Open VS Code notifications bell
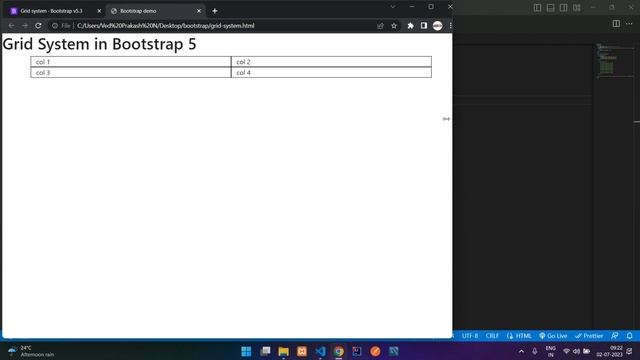The image size is (640, 360). [629, 336]
